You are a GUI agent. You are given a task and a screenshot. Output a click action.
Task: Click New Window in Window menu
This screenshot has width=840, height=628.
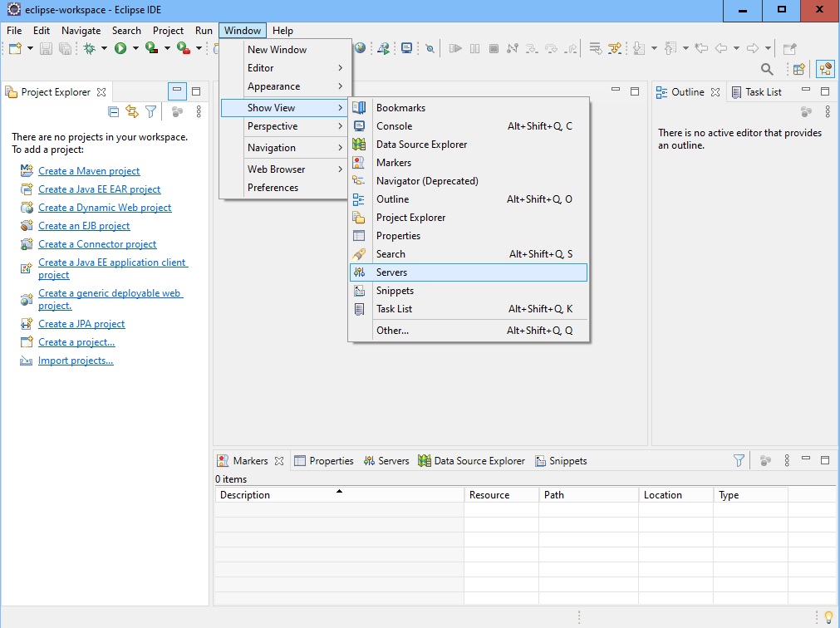coord(285,49)
